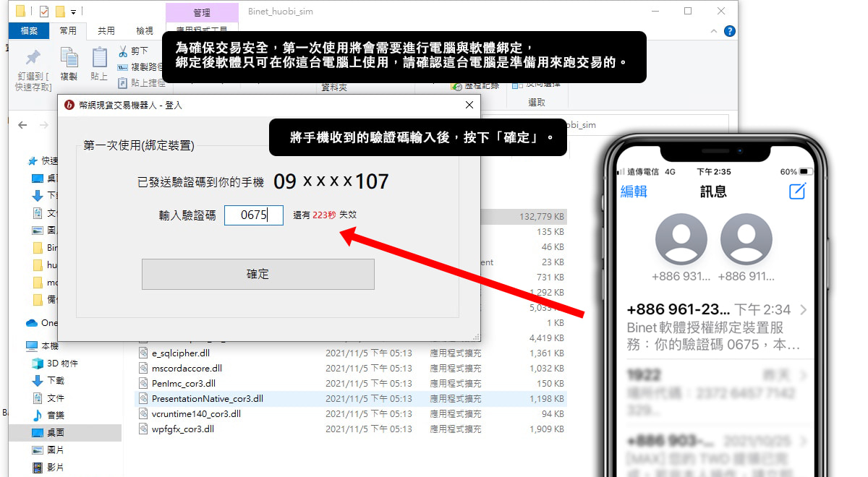Click the 複製路徑 copy path icon
Viewport: 868px width, 477px height.
click(123, 67)
